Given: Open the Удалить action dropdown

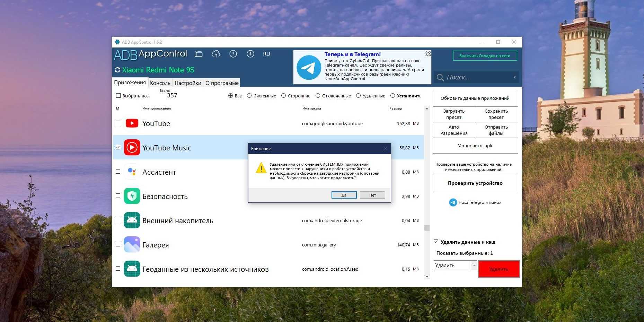Looking at the screenshot, I should [474, 266].
